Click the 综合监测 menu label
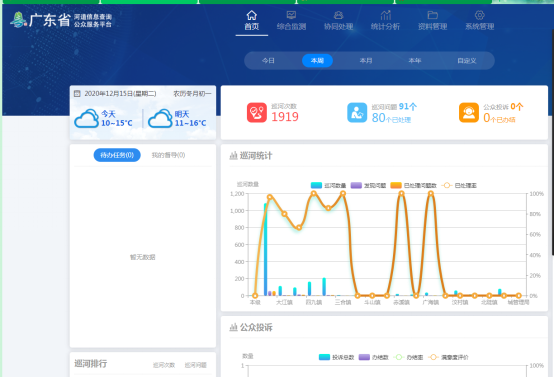 tap(291, 26)
